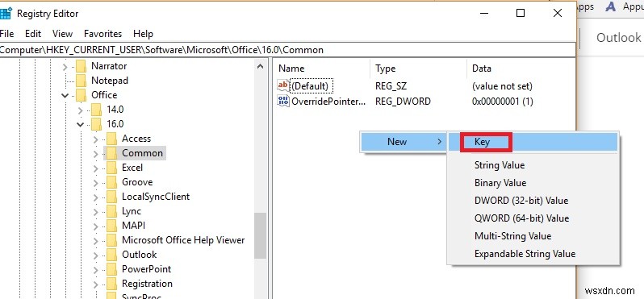This screenshot has width=644, height=299.
Task: Choose Multi-String Value
Action: pos(533,236)
